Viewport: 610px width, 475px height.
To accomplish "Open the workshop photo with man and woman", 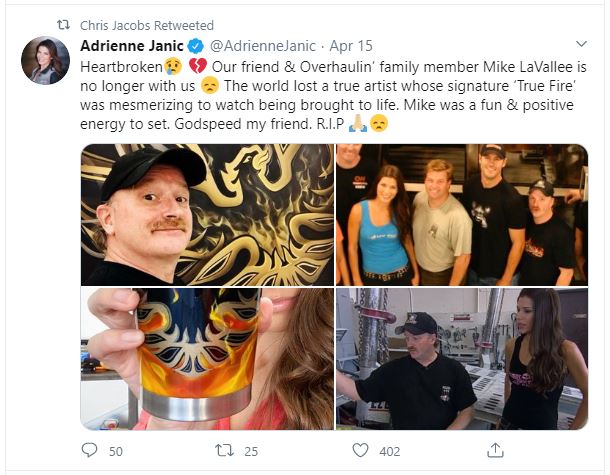I will (461, 359).
